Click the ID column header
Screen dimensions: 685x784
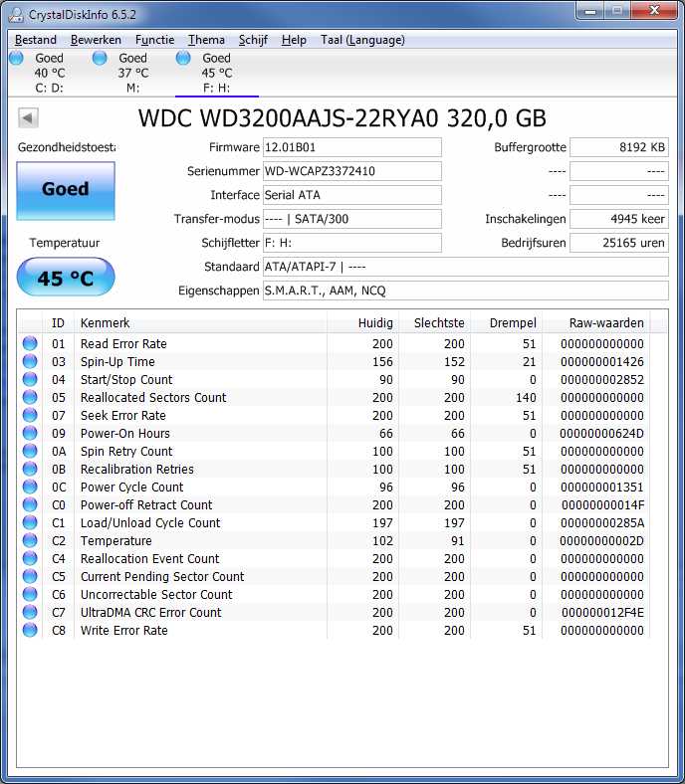pyautogui.click(x=59, y=323)
